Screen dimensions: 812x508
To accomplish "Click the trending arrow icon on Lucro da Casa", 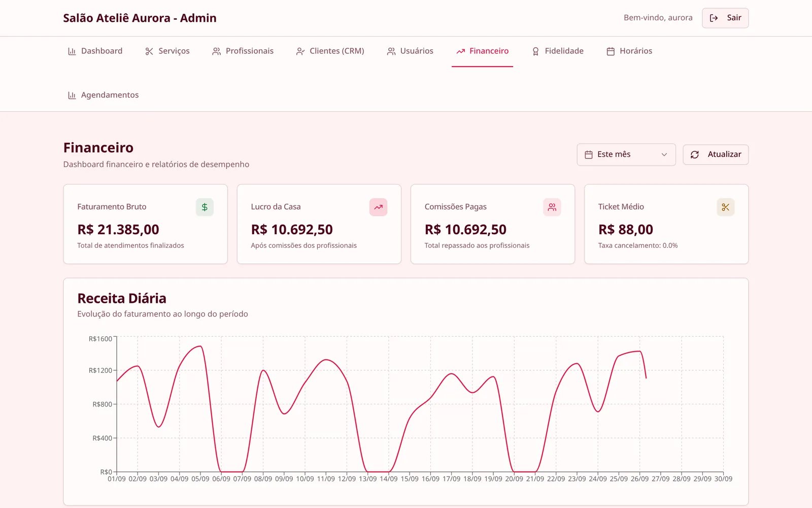I will tap(378, 207).
